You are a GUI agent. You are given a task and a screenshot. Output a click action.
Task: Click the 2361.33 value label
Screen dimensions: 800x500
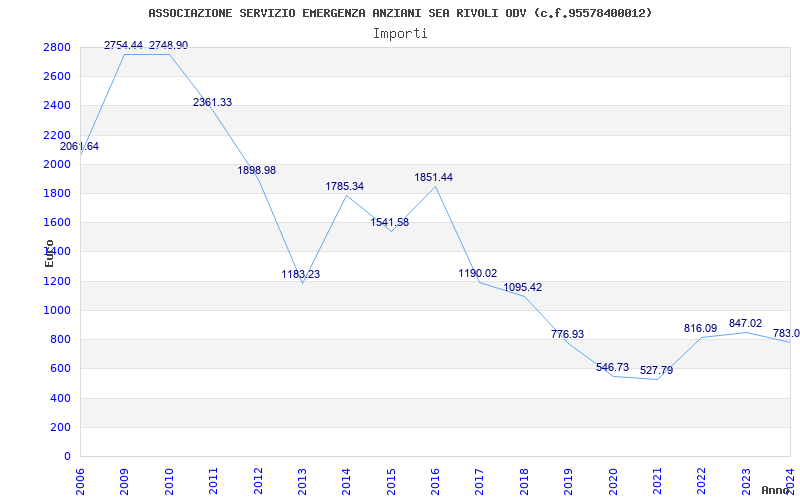[212, 103]
